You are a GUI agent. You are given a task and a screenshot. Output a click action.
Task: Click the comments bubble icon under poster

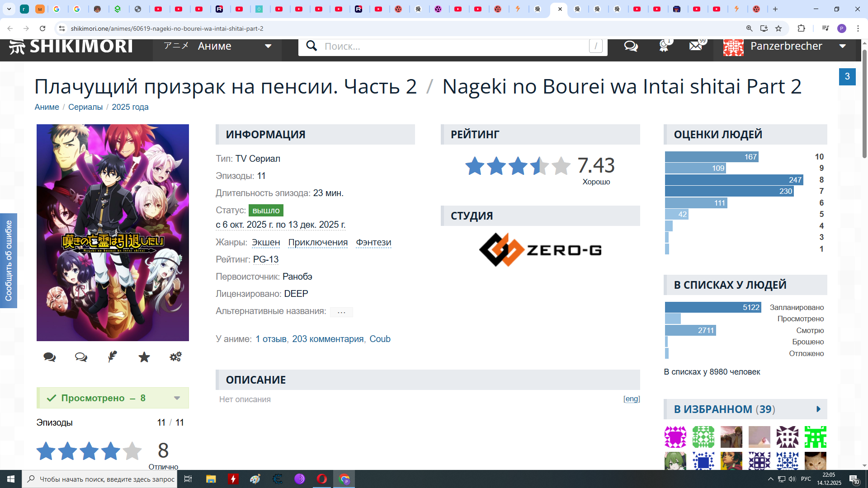[x=49, y=357]
